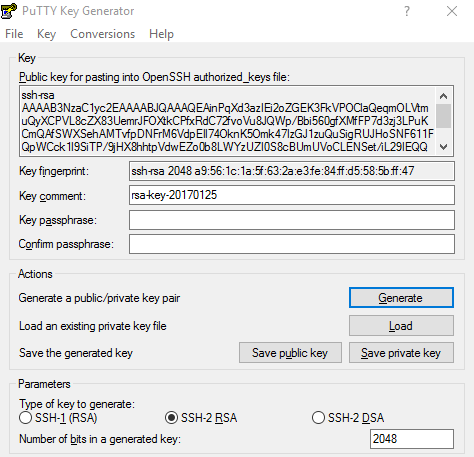
Task: Focus the Key passphrase field
Action: pos(292,220)
